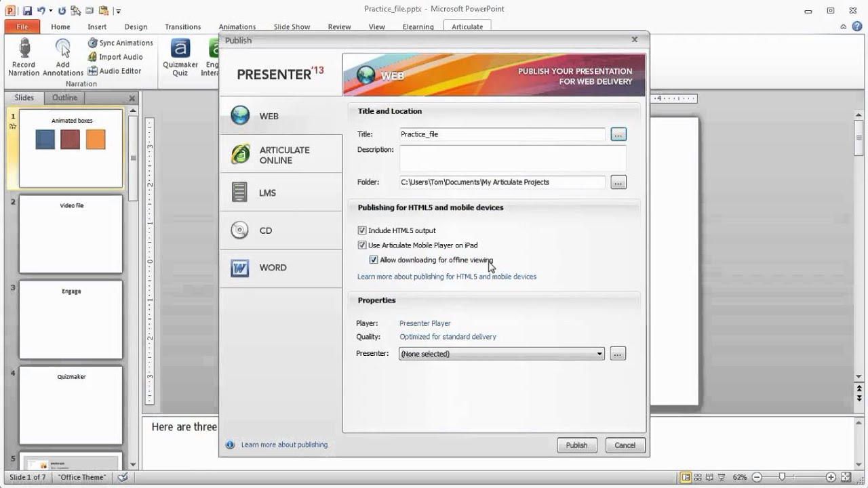Open the Learn more about publishing link
The width and height of the screenshot is (868, 488).
(284, 445)
